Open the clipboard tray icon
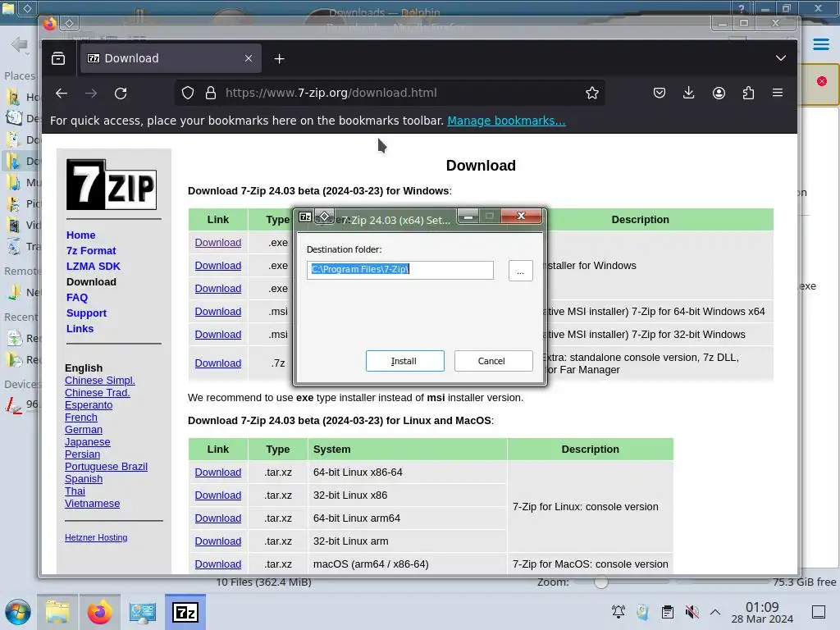 click(x=668, y=612)
